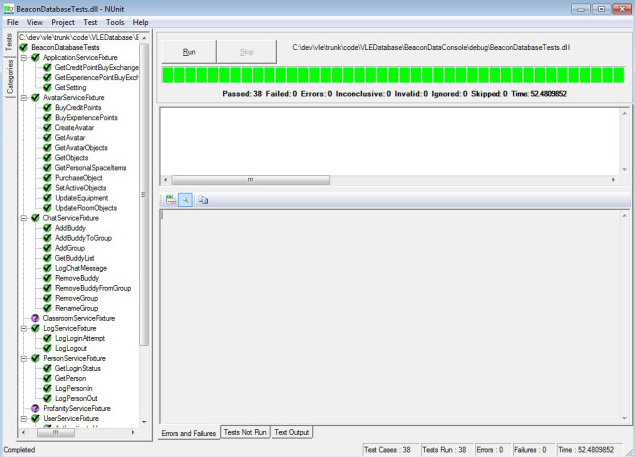Open the Project menu

pos(63,22)
